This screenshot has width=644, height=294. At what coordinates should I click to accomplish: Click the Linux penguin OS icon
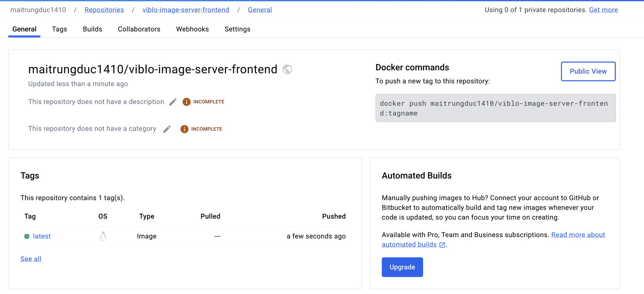point(103,236)
